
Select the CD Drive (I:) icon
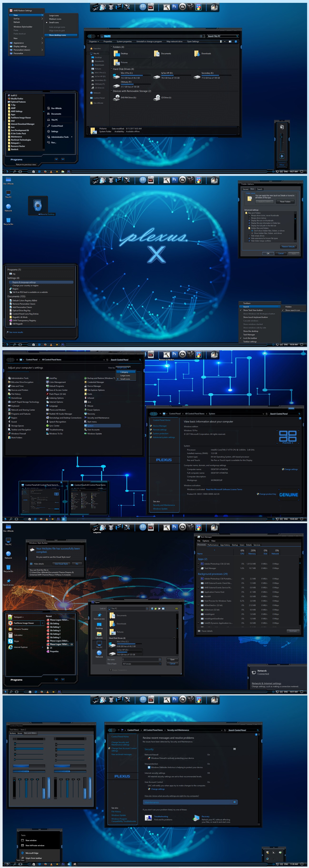162,98
